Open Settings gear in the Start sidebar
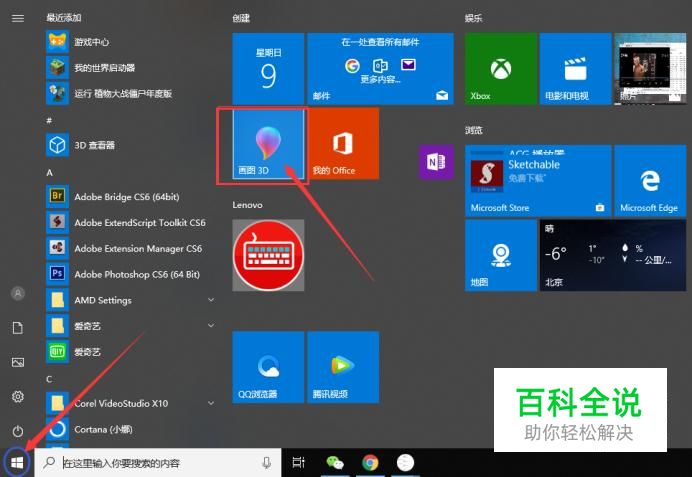This screenshot has width=692, height=477. click(x=18, y=397)
